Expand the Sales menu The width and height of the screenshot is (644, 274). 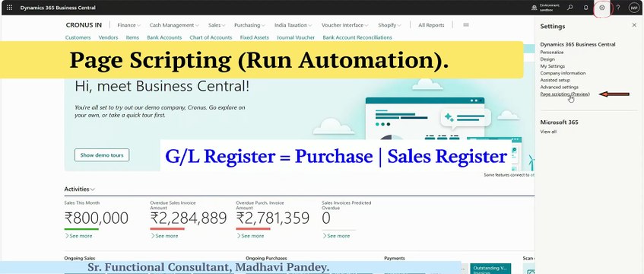(x=217, y=25)
